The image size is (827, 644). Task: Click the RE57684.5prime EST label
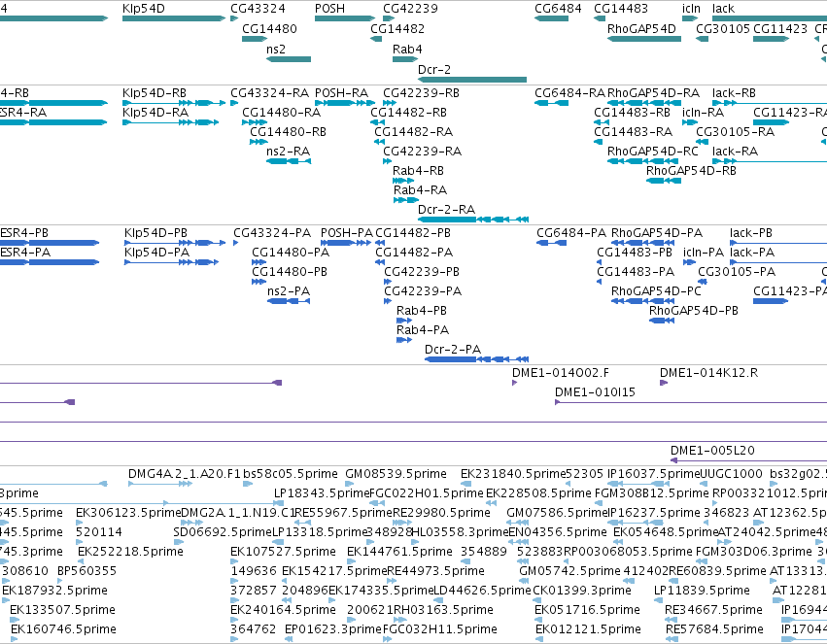click(x=714, y=629)
